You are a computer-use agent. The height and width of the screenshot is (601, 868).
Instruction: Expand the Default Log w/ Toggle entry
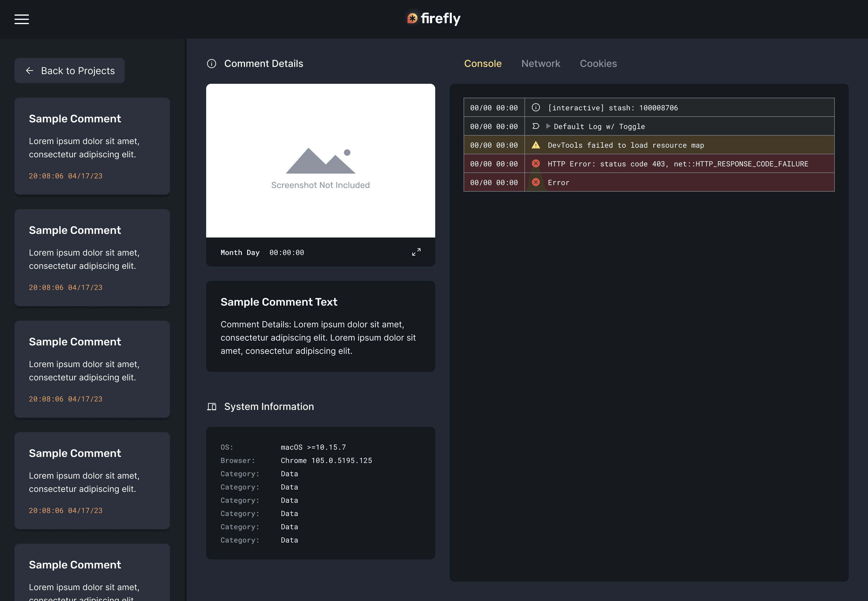[548, 126]
